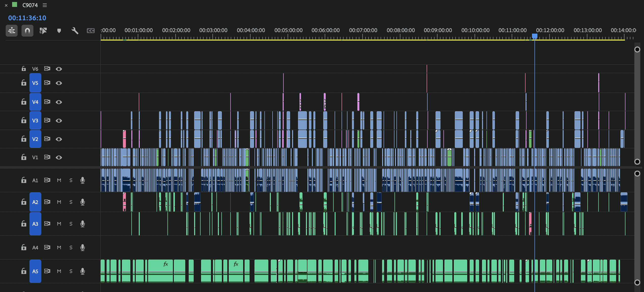The width and height of the screenshot is (644, 292).
Task: Add a marker with marker icon
Action: [59, 31]
